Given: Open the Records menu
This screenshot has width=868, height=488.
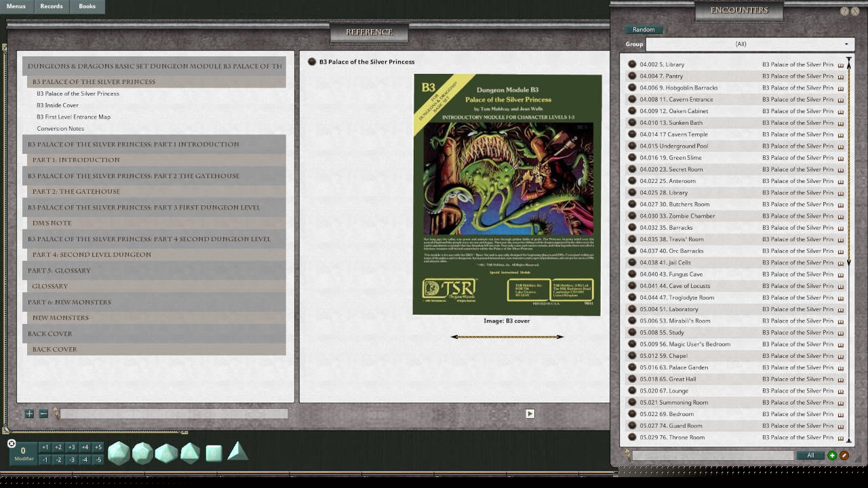Looking at the screenshot, I should [52, 6].
